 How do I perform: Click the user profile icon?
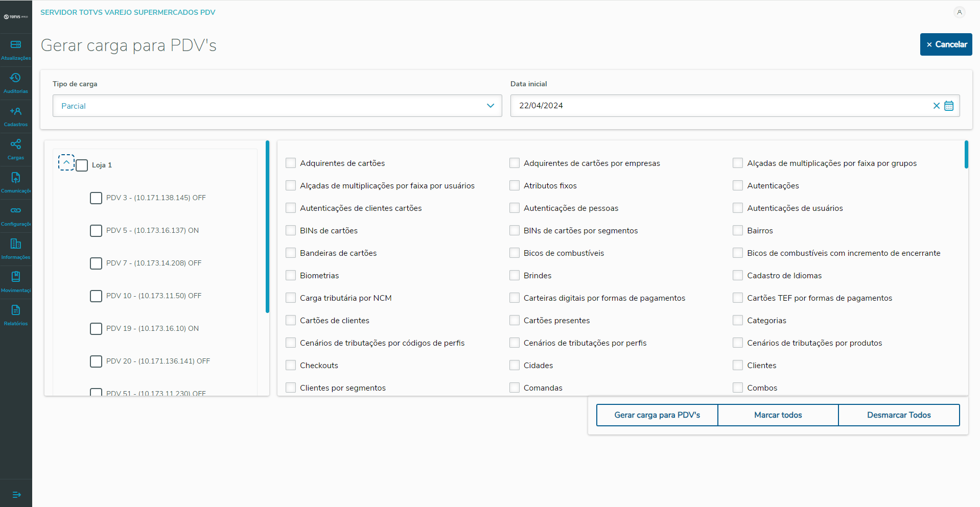pos(959,12)
